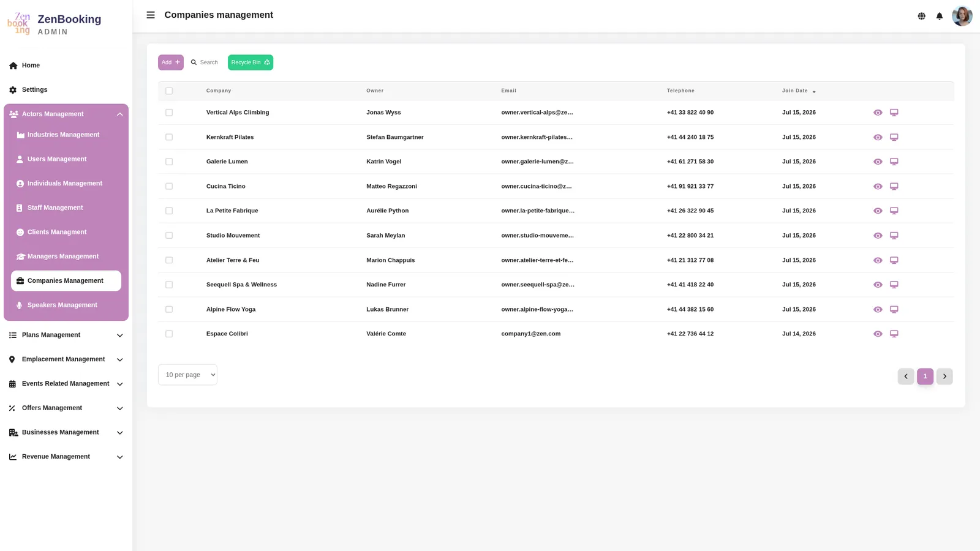Select the Kernkraft Pilates row checkbox
The height and width of the screenshot is (551, 980).
coord(169,137)
